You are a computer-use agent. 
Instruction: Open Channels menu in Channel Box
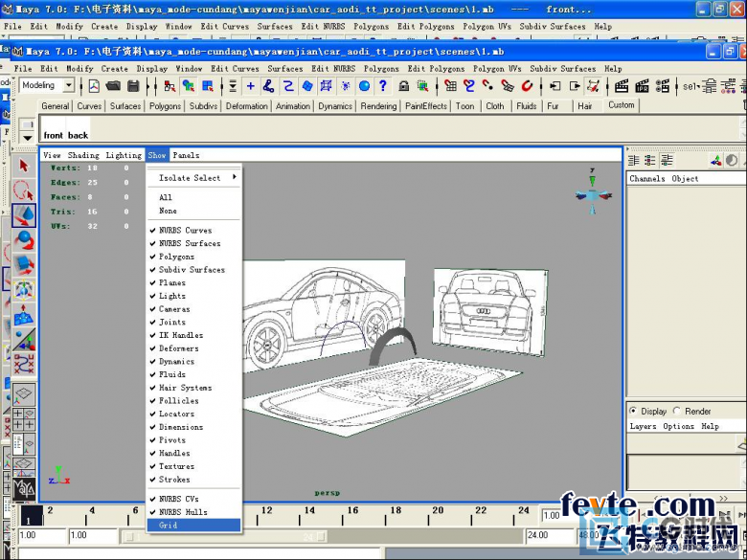point(647,179)
